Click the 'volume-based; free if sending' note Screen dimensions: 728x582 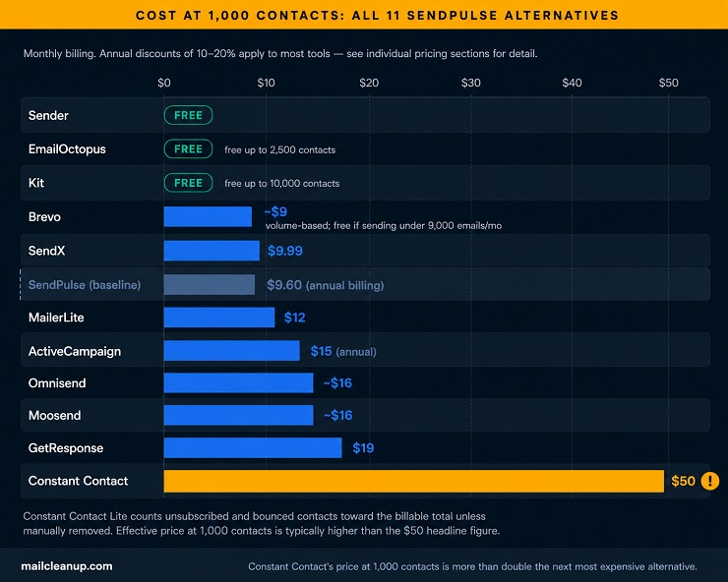[384, 225]
